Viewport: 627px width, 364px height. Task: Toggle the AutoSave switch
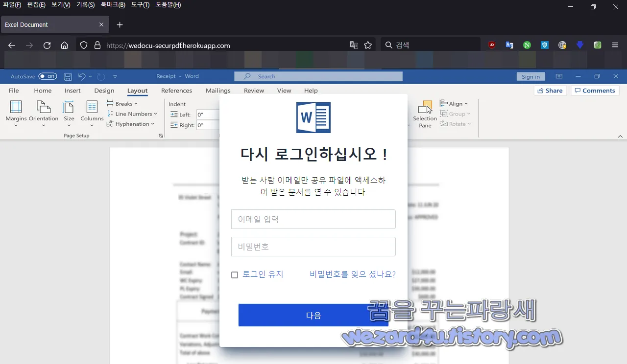click(x=48, y=76)
